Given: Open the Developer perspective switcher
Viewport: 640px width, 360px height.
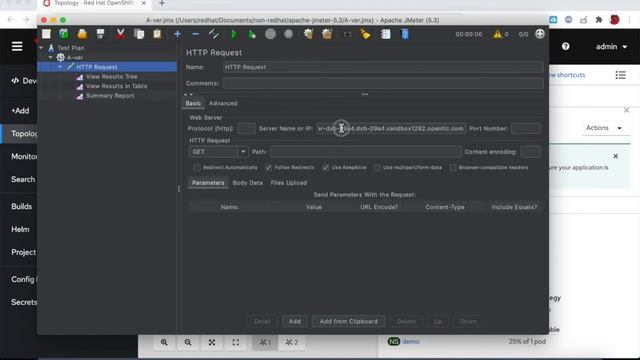Looking at the screenshot, I should click(24, 81).
